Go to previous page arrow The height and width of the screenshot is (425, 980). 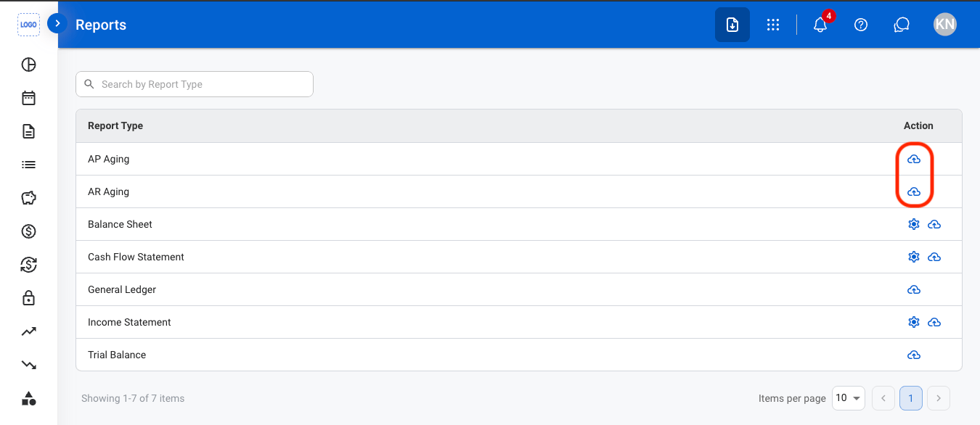883,398
